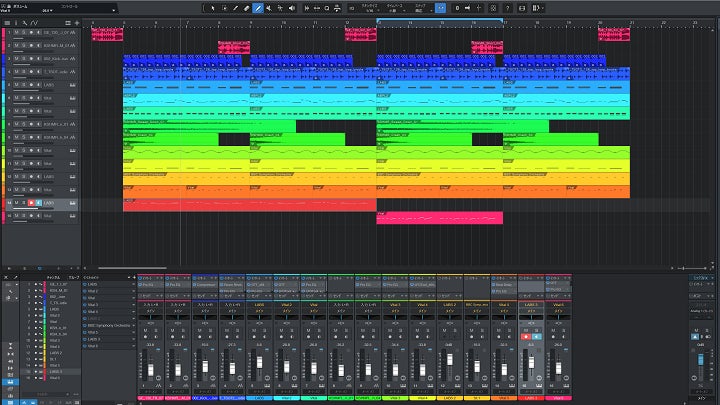This screenshot has height=405, width=720.
Task: Show track automation with the curve icon
Action: point(34,22)
